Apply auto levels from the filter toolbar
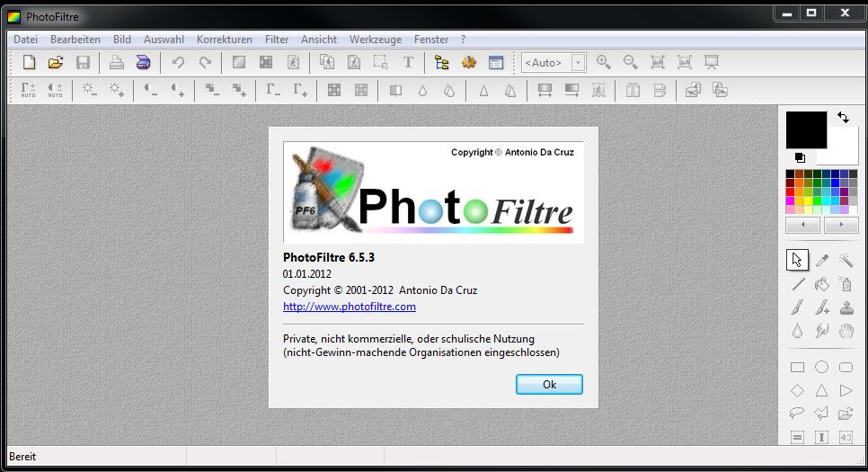 28,90
